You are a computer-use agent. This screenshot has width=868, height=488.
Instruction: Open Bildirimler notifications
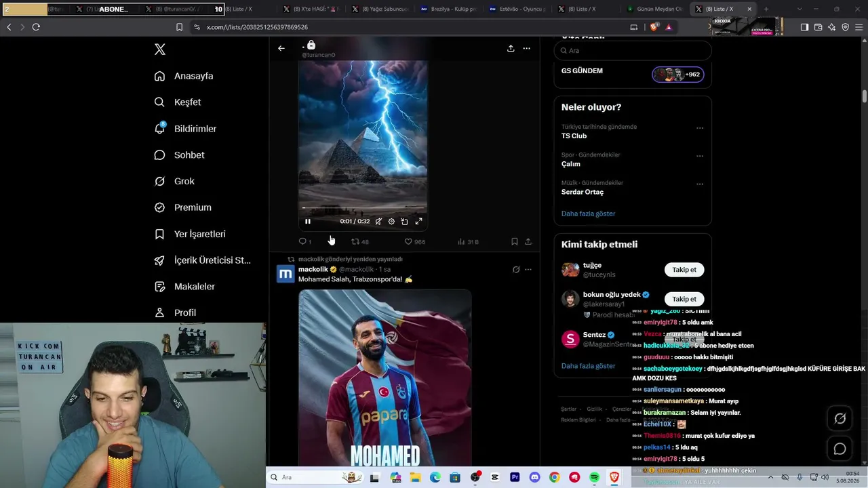[185, 129]
